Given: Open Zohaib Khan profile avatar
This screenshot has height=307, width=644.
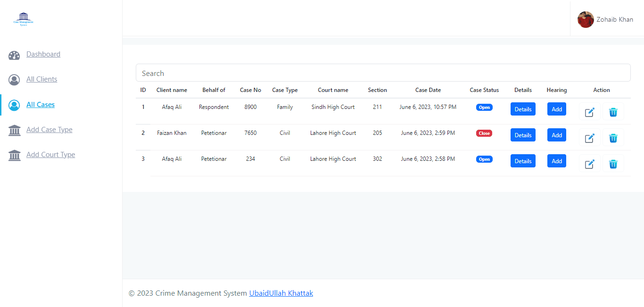Looking at the screenshot, I should click(x=586, y=20).
